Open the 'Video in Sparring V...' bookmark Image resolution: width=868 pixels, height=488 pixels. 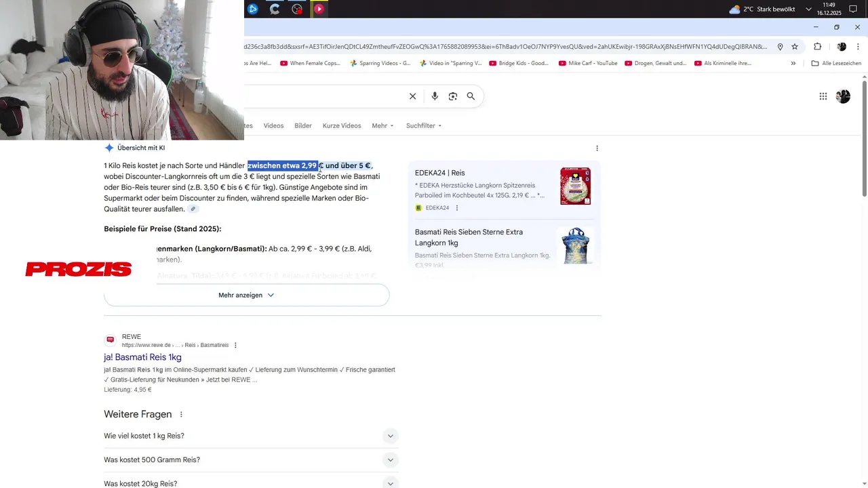click(450, 63)
